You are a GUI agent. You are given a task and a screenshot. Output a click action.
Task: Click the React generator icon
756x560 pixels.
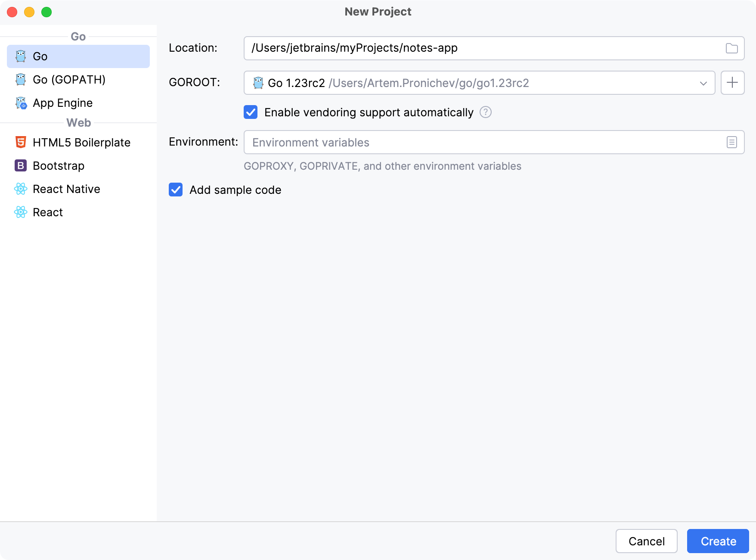point(20,212)
